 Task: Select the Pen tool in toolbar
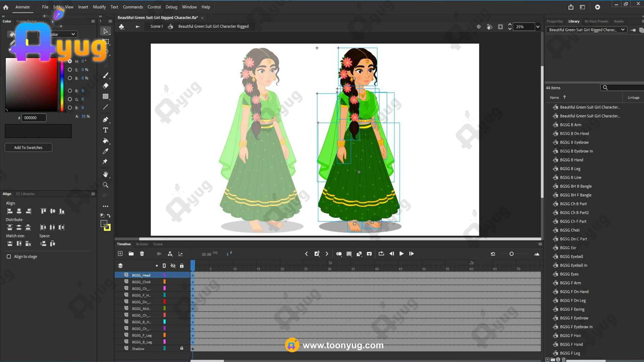pyautogui.click(x=105, y=120)
